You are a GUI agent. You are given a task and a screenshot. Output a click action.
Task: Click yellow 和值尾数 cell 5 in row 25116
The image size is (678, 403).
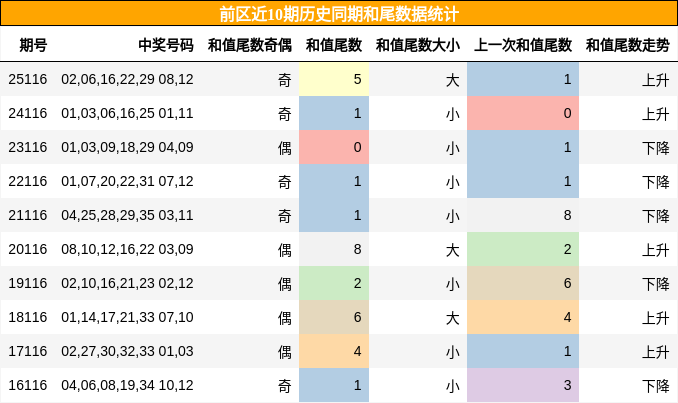[334, 79]
